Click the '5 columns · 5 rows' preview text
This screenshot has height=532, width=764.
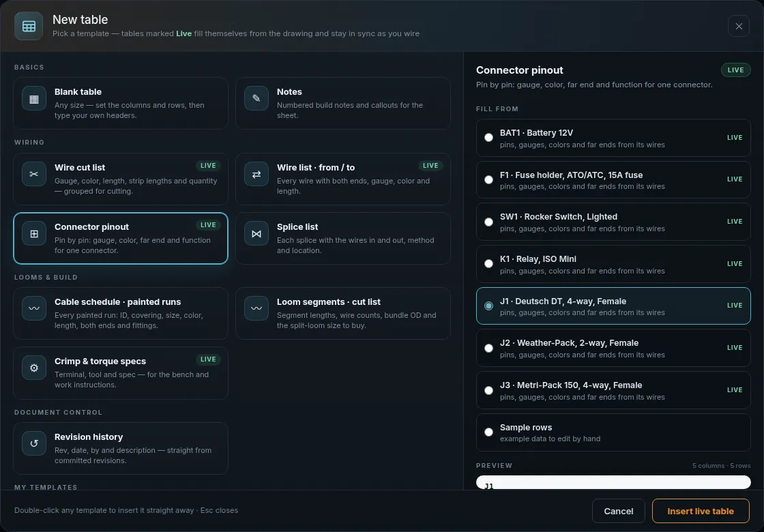(x=721, y=466)
